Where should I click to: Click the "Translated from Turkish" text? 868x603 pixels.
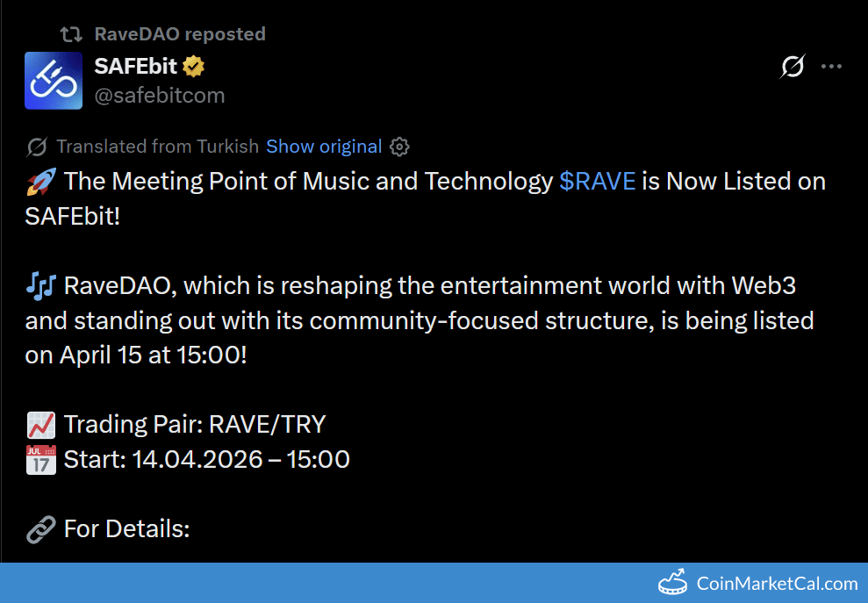[x=157, y=147]
